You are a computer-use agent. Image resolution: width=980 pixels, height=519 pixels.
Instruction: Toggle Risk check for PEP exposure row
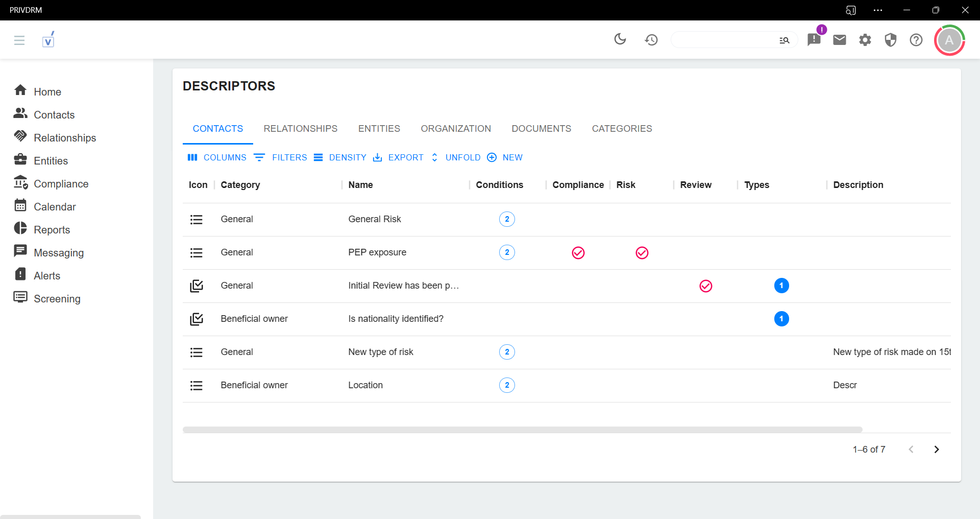642,253
